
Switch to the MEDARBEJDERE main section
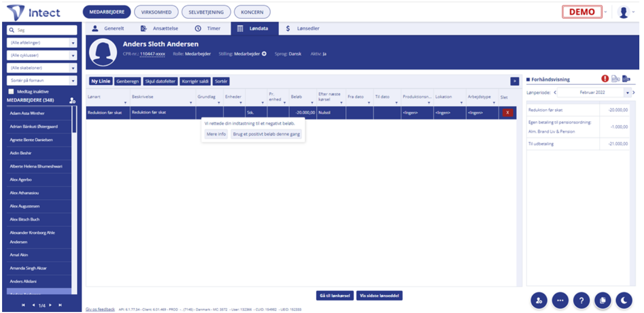[106, 12]
